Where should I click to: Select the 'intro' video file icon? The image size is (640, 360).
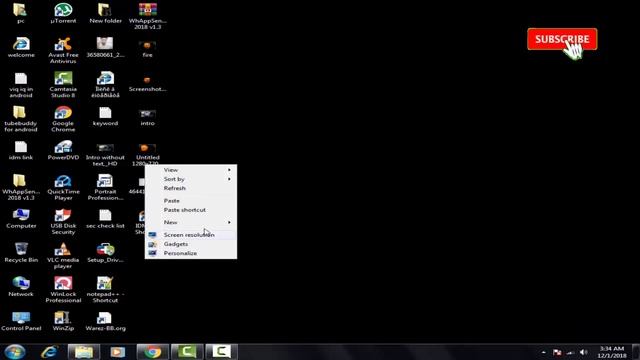click(x=147, y=117)
